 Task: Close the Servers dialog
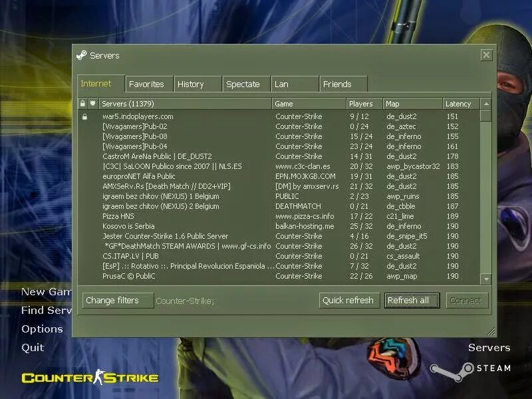click(486, 55)
